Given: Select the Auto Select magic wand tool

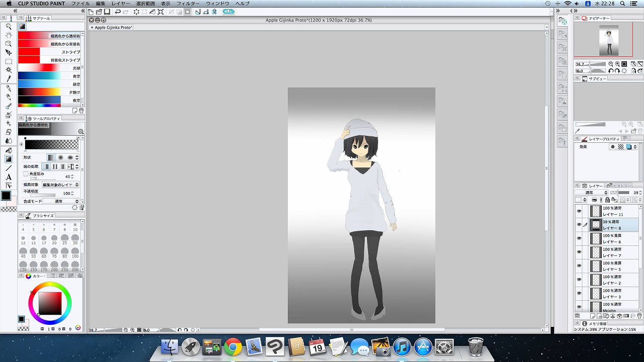Looking at the screenshot, I should pos(9,70).
